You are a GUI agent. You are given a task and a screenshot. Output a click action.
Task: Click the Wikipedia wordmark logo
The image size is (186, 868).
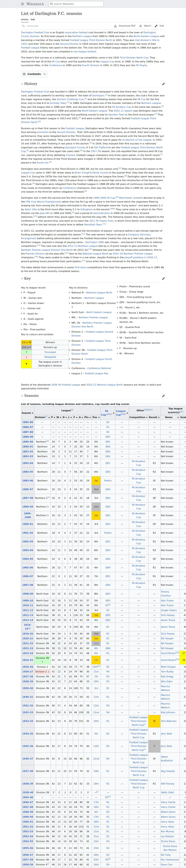pos(35,4)
